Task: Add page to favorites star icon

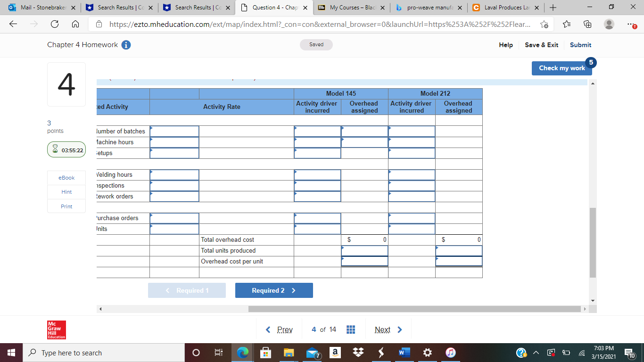Action: 544,25
